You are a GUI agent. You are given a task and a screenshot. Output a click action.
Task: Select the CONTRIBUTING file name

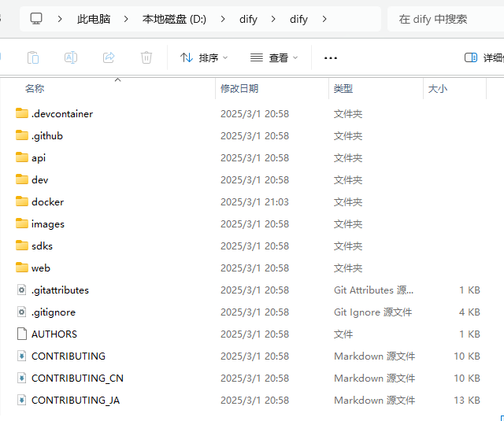point(69,356)
